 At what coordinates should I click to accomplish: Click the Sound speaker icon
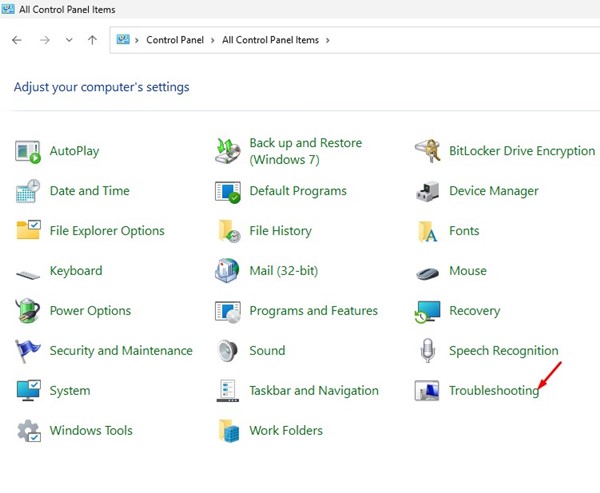point(228,351)
